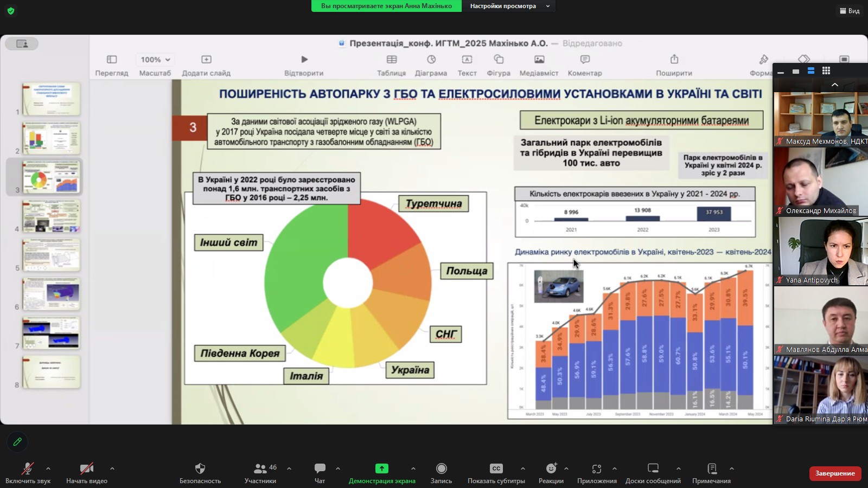Open the Participants panel
Viewport: 868px width, 488px height.
click(x=261, y=469)
